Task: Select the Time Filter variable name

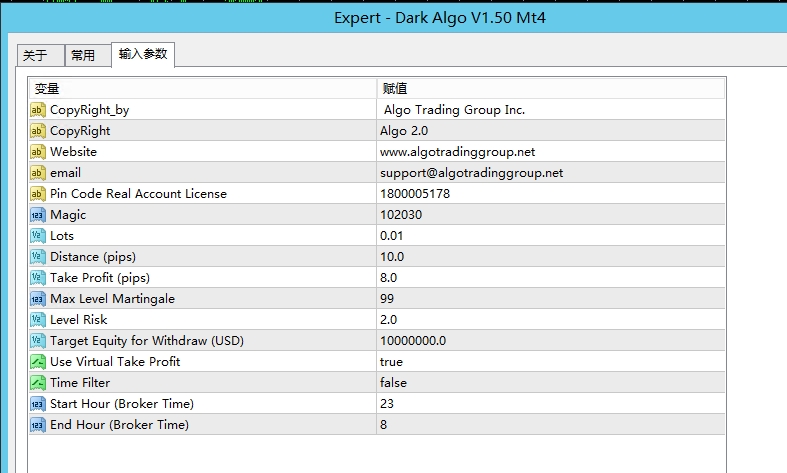Action: [80, 383]
